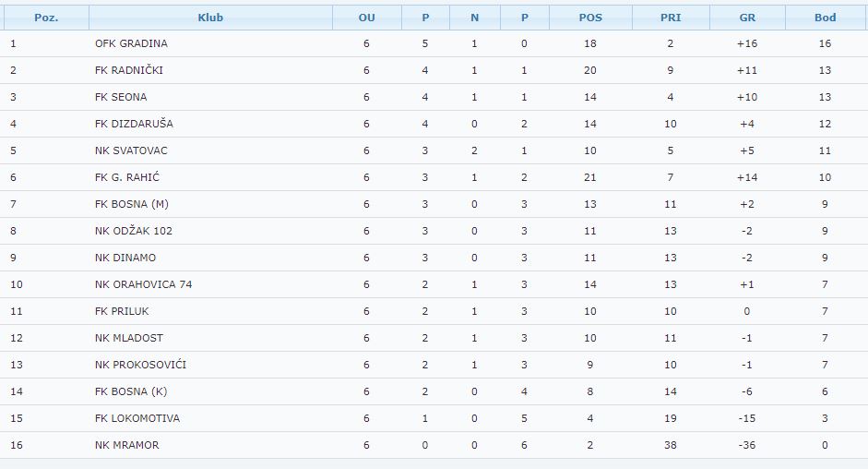The image size is (868, 469).
Task: Click the PRI column header
Action: click(x=671, y=18)
